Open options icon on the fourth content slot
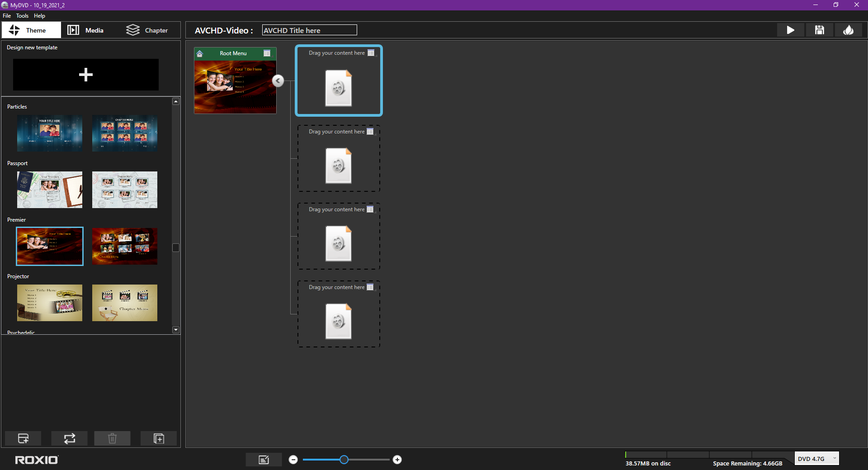The width and height of the screenshot is (868, 470). click(x=370, y=287)
